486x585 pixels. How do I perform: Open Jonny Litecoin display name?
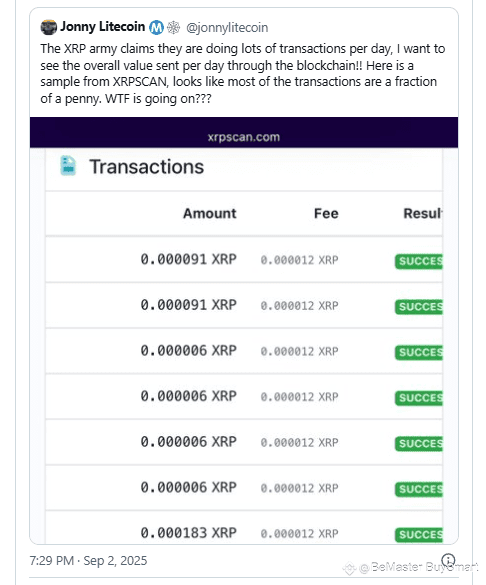pyautogui.click(x=103, y=27)
